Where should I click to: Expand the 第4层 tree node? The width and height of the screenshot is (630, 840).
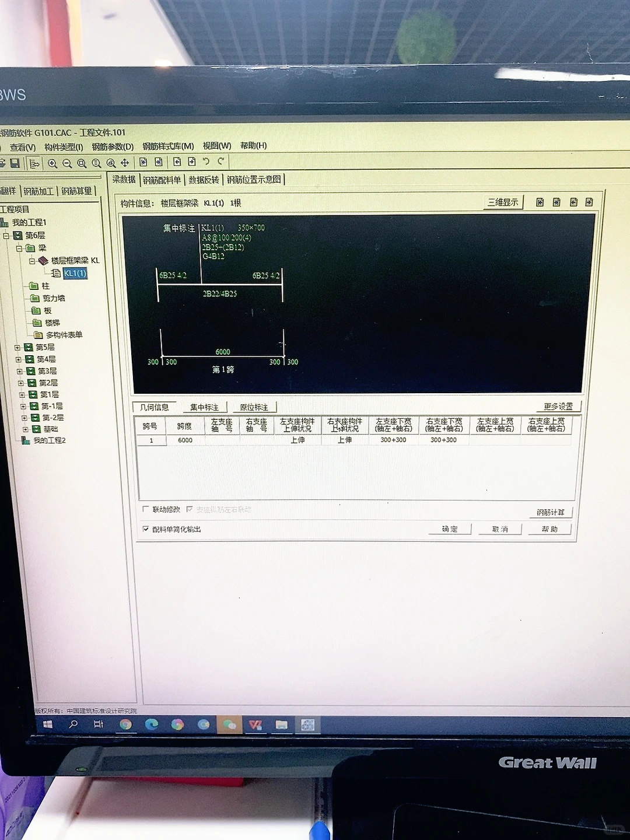19,359
